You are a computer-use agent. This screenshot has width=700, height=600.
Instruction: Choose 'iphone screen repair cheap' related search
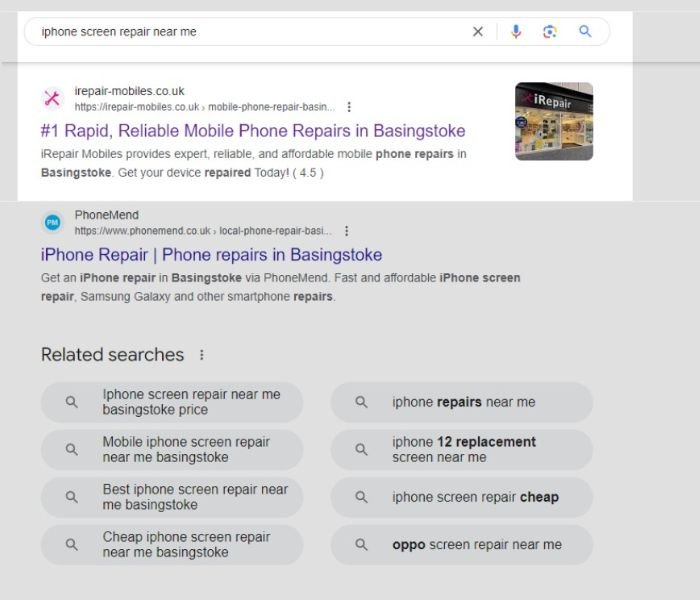[462, 497]
